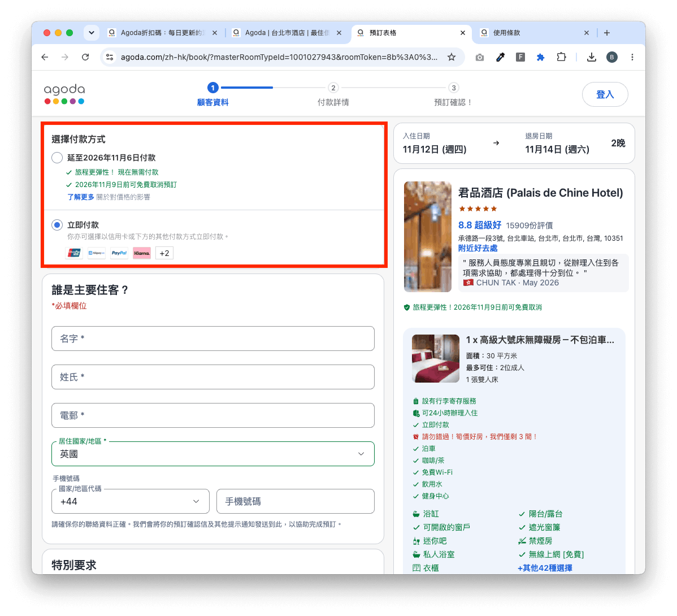Reload the Agoda booking page
The image size is (677, 616).
click(x=85, y=57)
